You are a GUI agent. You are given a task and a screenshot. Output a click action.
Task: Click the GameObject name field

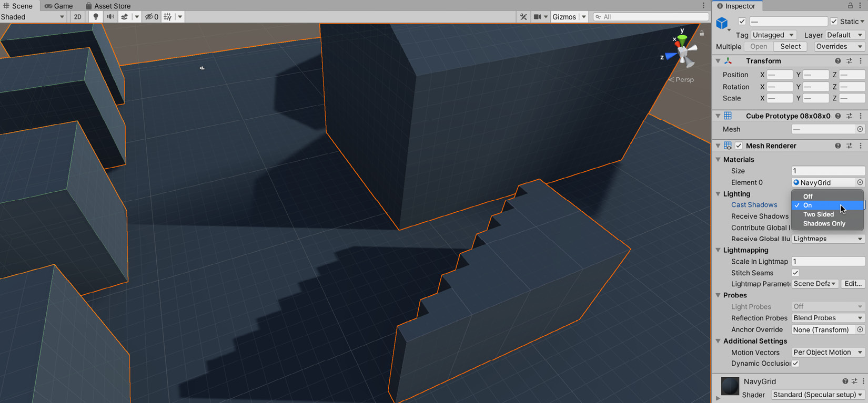pyautogui.click(x=788, y=22)
